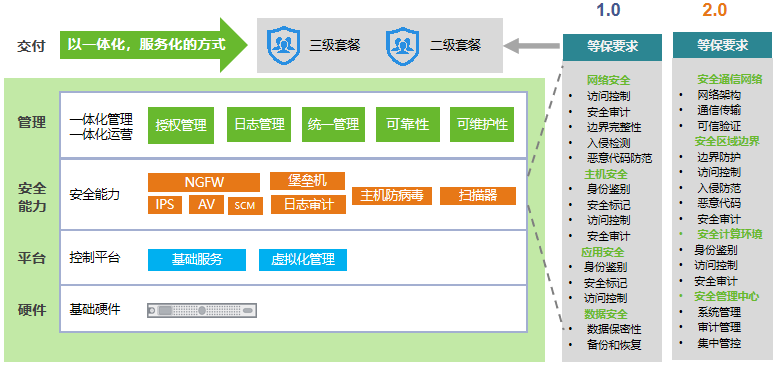Screen dimensions: 777x367
Task: Click the 边界完整性 list item
Action: coord(614,128)
